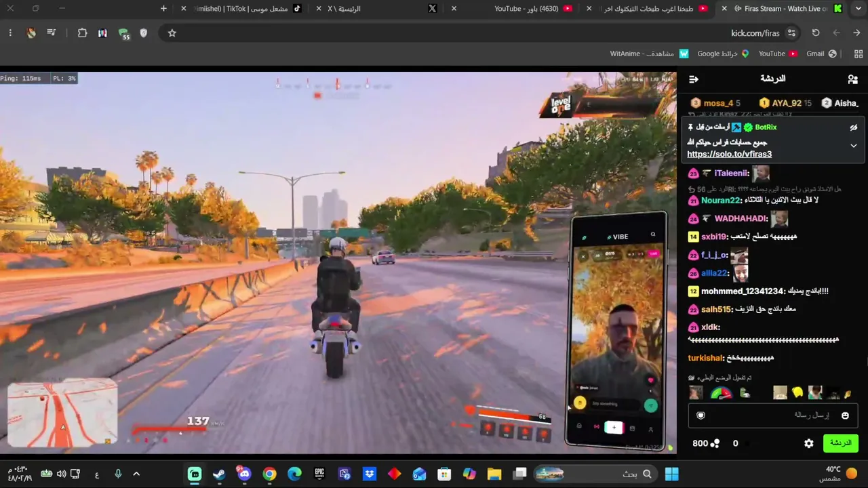Send message with the green chat button
Image resolution: width=868 pixels, height=488 pixels.
840,443
